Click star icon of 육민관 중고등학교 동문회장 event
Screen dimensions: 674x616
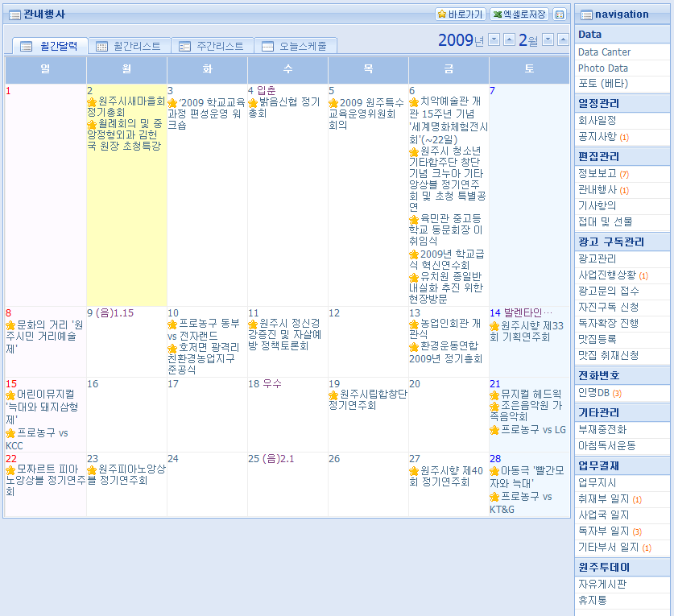click(414, 220)
